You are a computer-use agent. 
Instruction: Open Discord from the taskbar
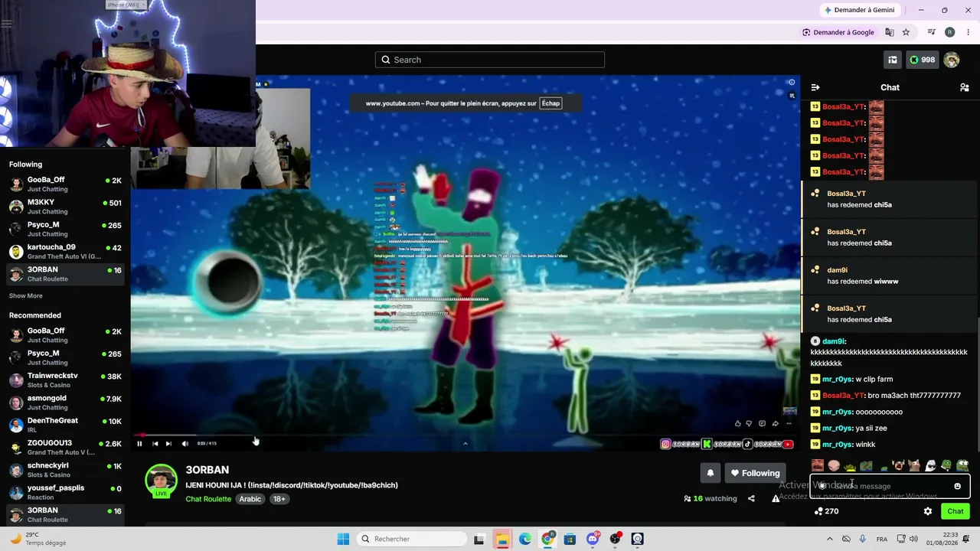[x=593, y=539]
